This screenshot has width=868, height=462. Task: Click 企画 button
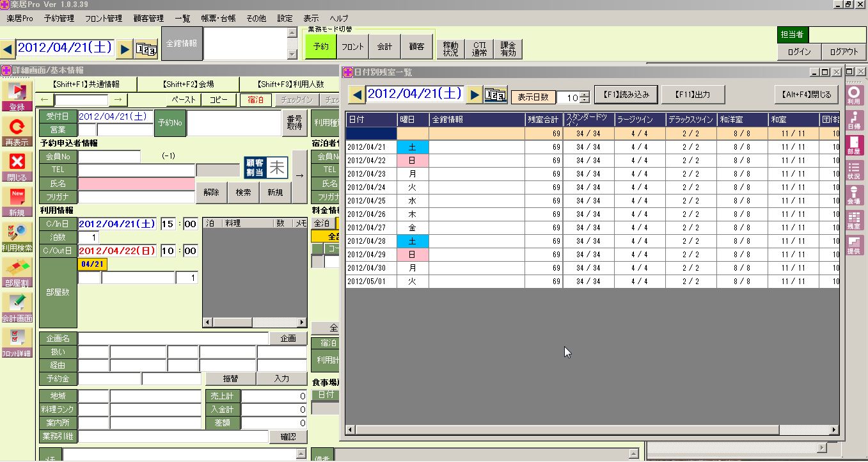click(288, 339)
